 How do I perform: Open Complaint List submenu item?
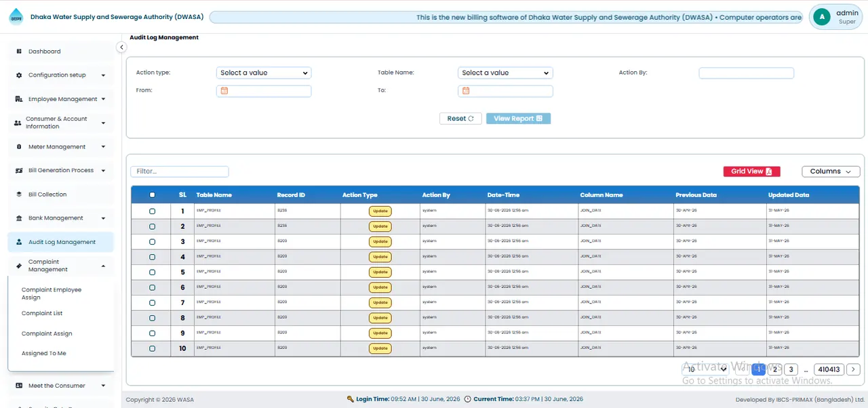(x=42, y=313)
